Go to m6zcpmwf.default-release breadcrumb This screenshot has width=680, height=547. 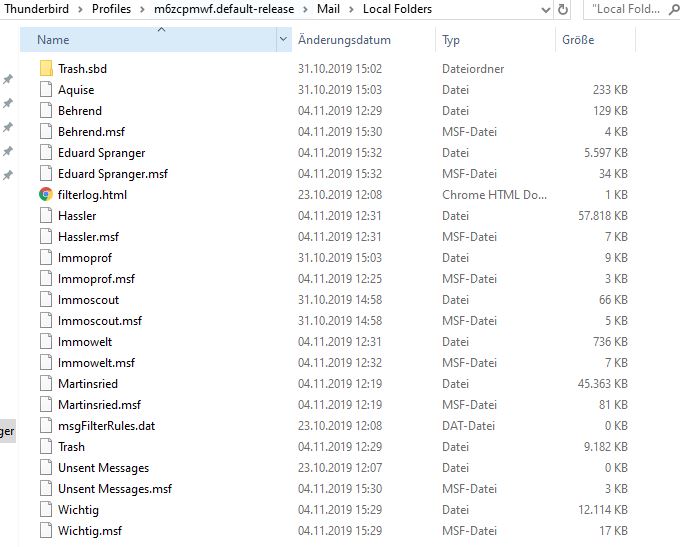pos(224,9)
